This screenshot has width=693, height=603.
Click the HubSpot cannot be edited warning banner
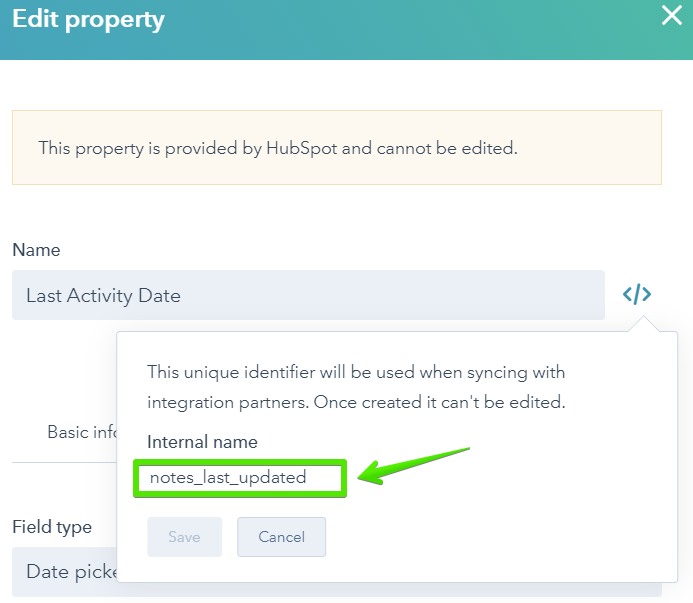(337, 148)
